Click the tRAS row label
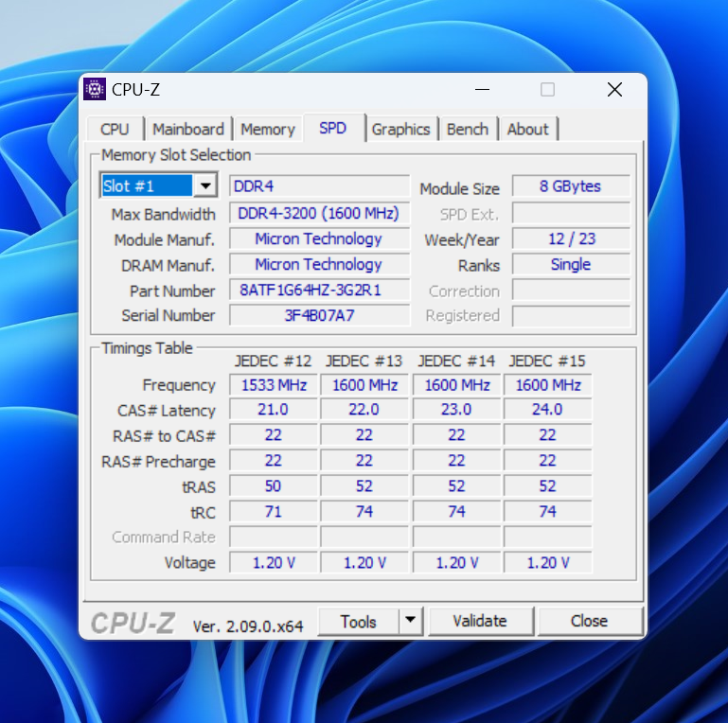This screenshot has width=728, height=723. click(199, 487)
